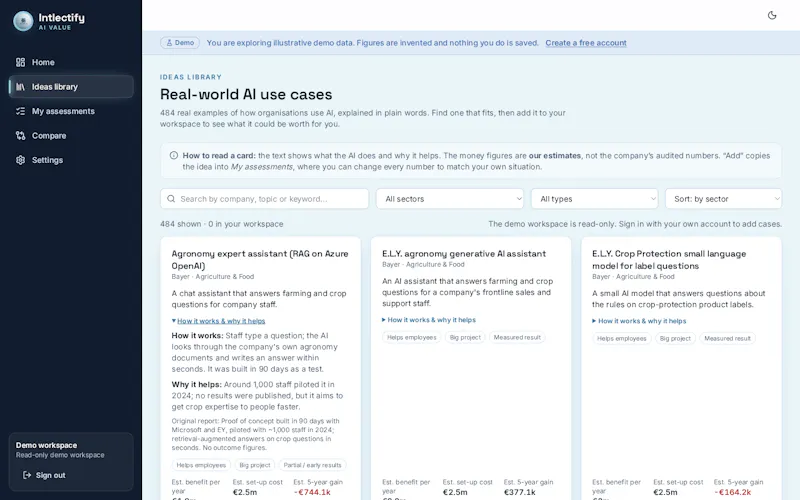The image size is (800, 500).
Task: Click Big project tag on Agronomy expert assistant card
Action: tap(255, 465)
